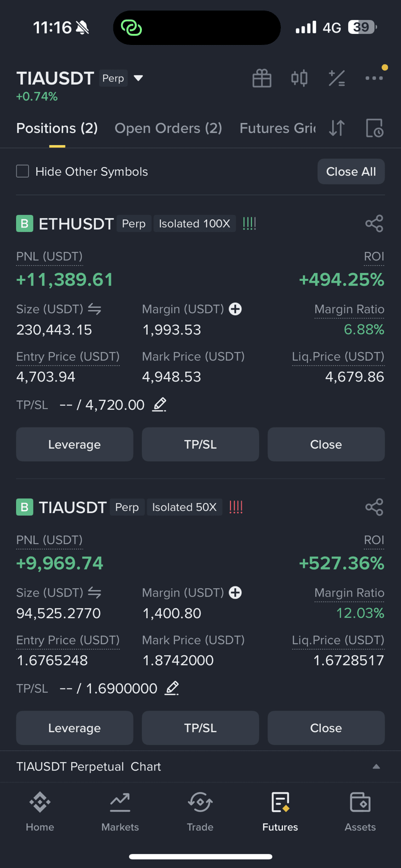Open the order history clock icon
The image size is (401, 868).
pos(374,128)
